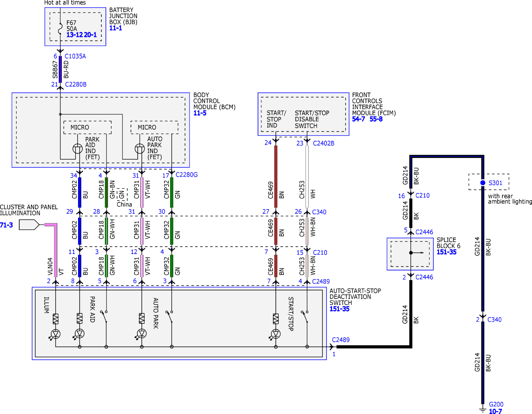Click the AUTO PARK switch contact symbol
Viewport: 532px width, 414px height.
point(169,317)
